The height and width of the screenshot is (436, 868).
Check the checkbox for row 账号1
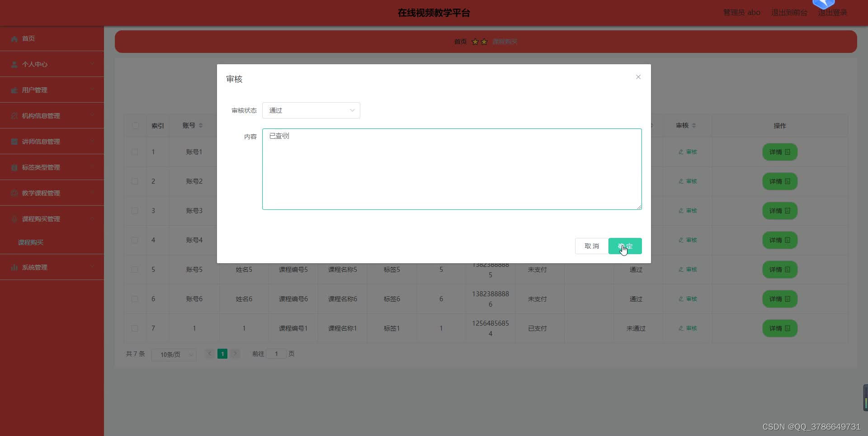pyautogui.click(x=135, y=152)
